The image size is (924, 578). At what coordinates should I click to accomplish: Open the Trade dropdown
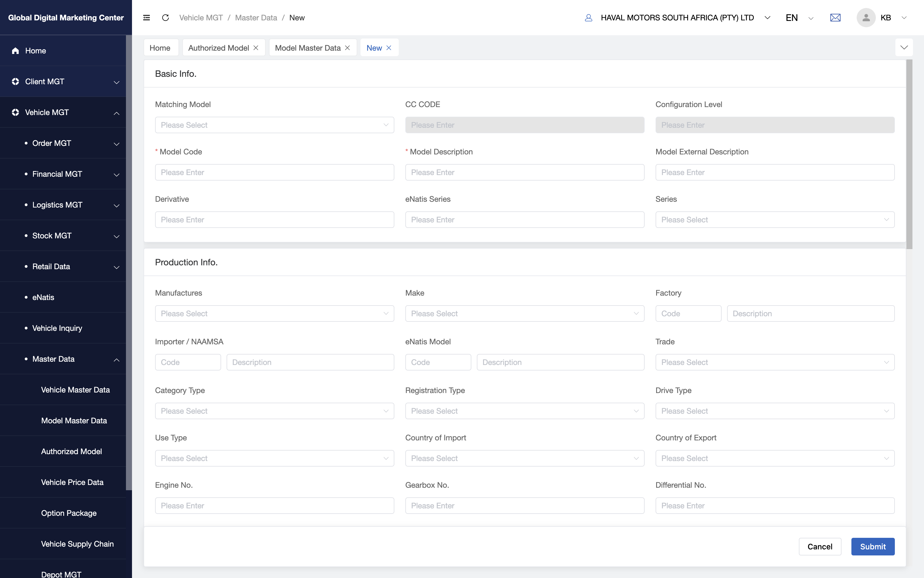tap(775, 362)
